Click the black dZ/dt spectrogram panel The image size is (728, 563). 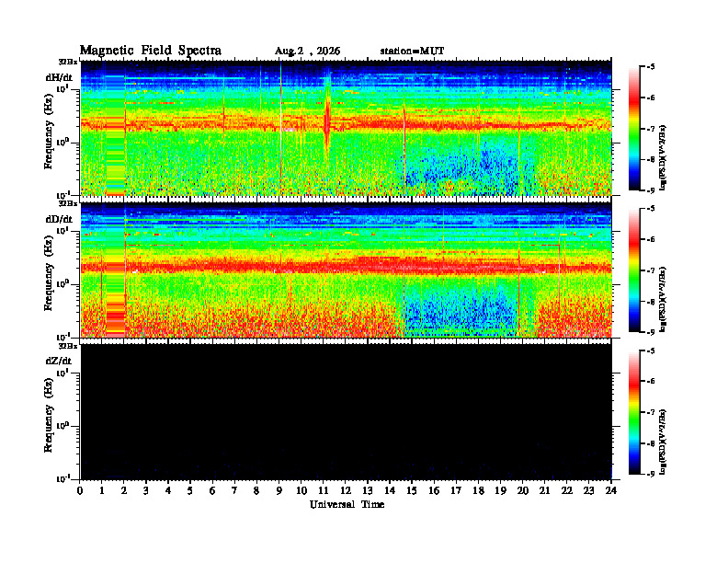[x=347, y=411]
